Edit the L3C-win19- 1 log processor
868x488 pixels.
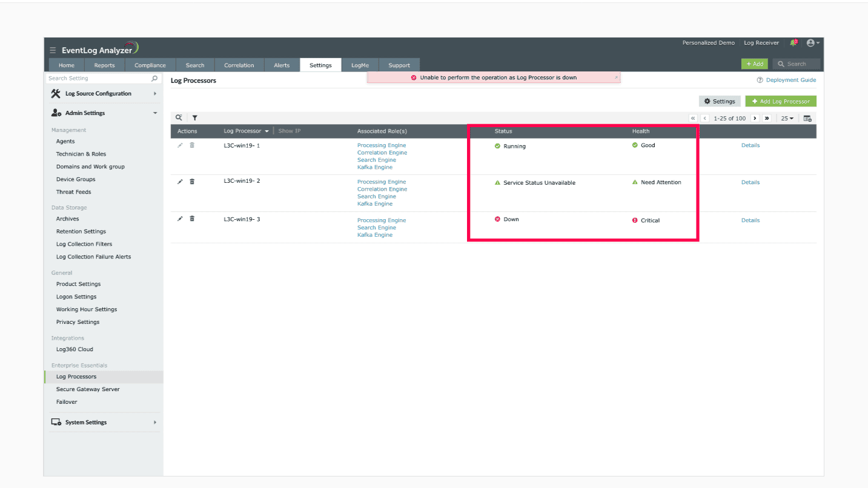[x=180, y=145]
